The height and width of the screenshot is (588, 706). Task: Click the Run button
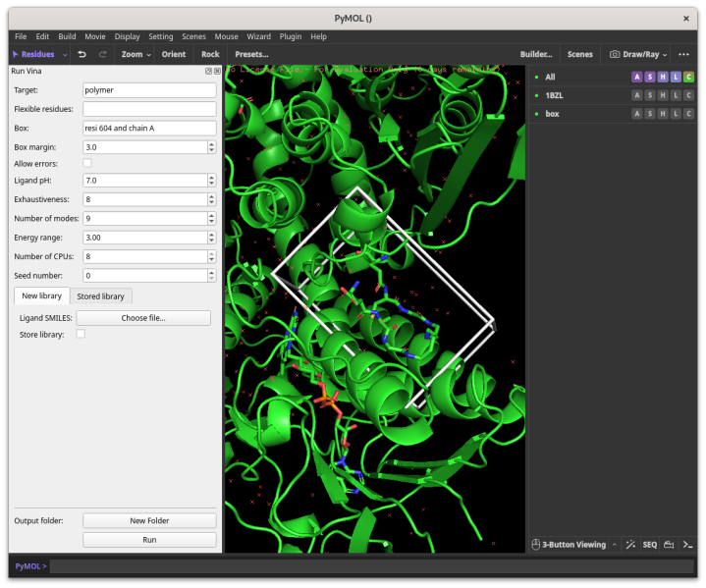(x=149, y=540)
